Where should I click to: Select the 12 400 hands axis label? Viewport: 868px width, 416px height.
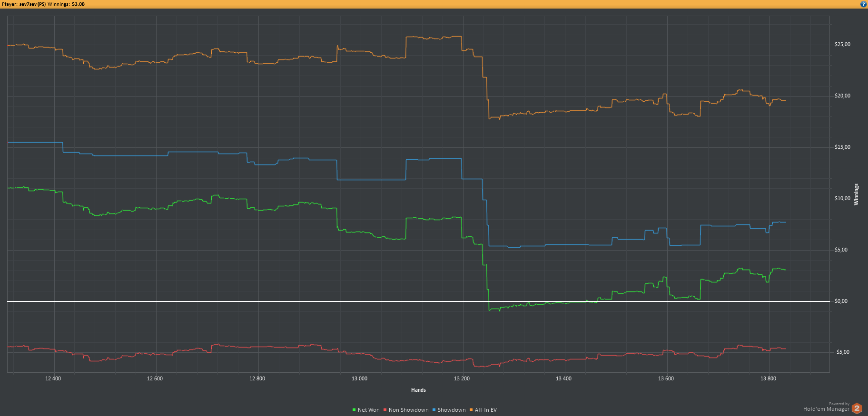pos(53,378)
